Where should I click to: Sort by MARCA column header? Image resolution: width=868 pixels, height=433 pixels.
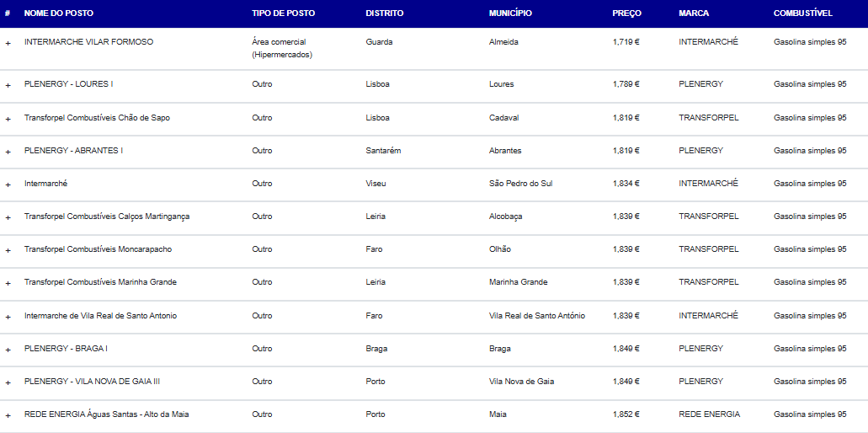(x=694, y=13)
